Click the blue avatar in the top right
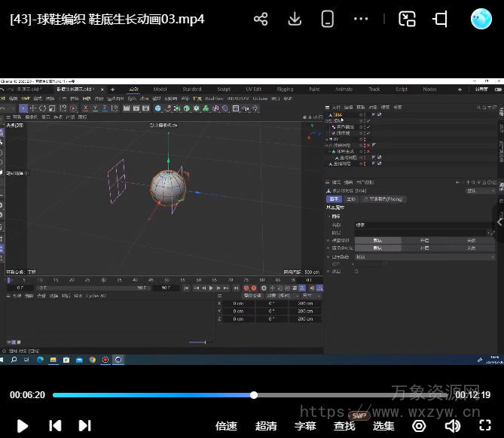This screenshot has width=504, height=438. tap(481, 19)
